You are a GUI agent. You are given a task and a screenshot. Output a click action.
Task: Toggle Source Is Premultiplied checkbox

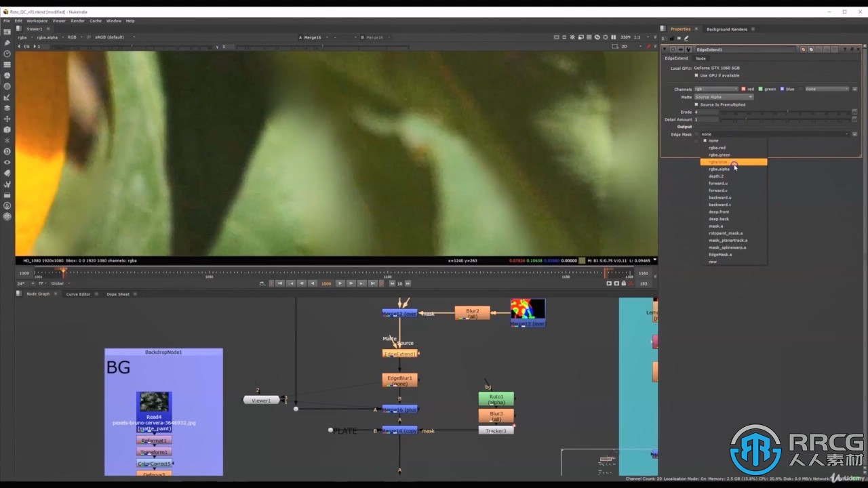click(696, 104)
